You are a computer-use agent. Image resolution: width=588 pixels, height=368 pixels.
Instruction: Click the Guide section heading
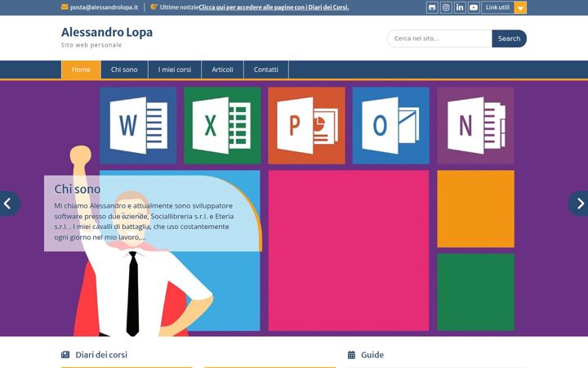coord(372,355)
